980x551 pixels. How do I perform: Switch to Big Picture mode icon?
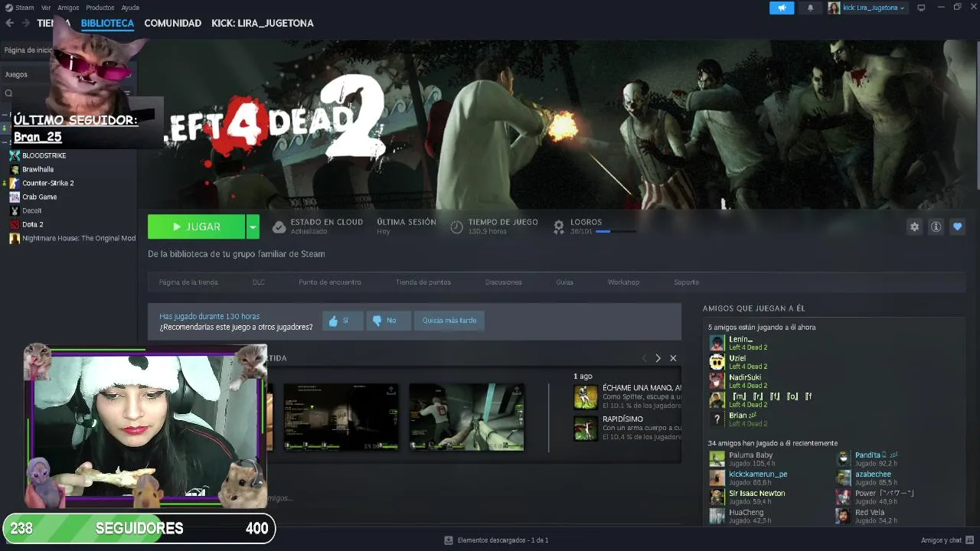click(921, 8)
